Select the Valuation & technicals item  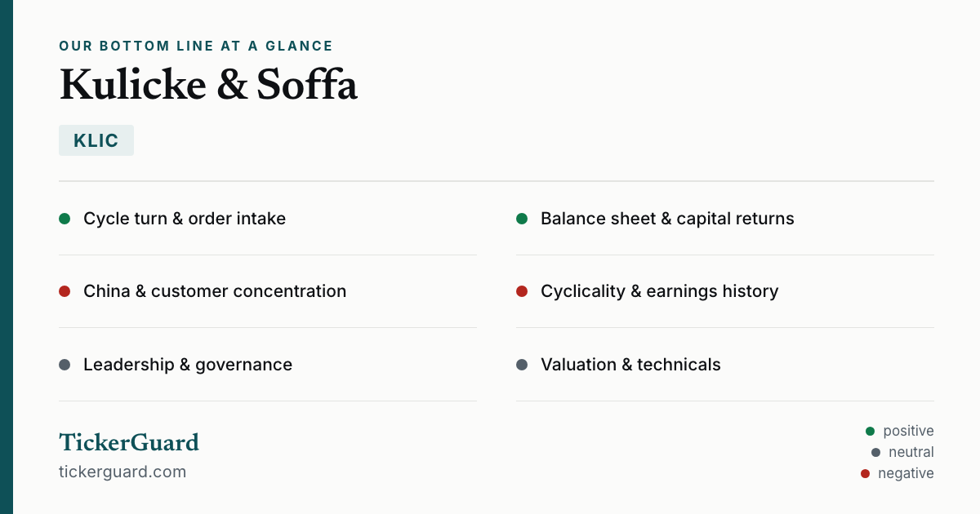tap(725, 365)
